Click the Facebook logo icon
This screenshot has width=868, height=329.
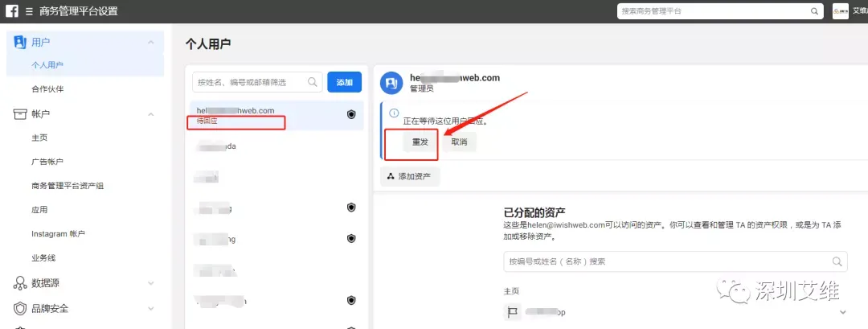click(x=12, y=11)
